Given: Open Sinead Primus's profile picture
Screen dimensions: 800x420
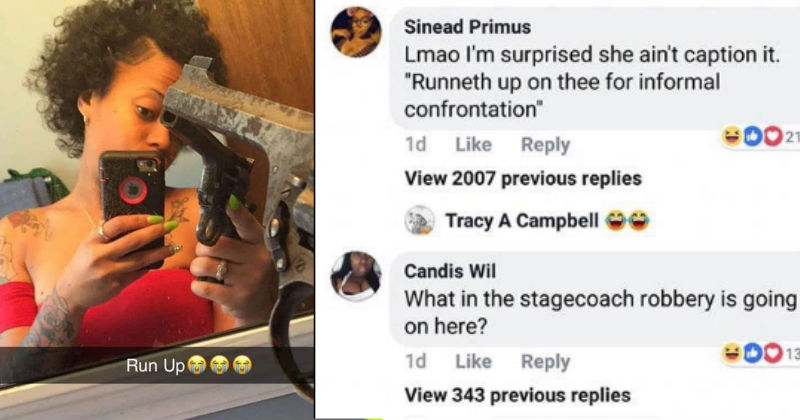Looking at the screenshot, I should coord(356,32).
